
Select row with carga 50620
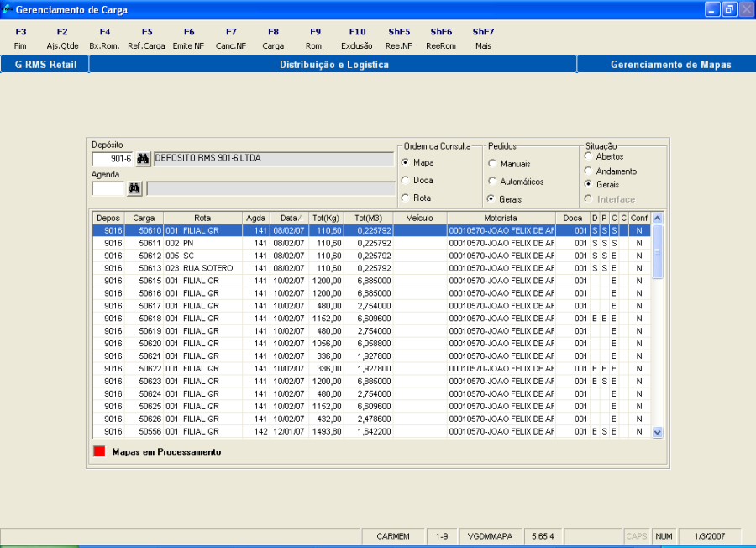click(371, 344)
